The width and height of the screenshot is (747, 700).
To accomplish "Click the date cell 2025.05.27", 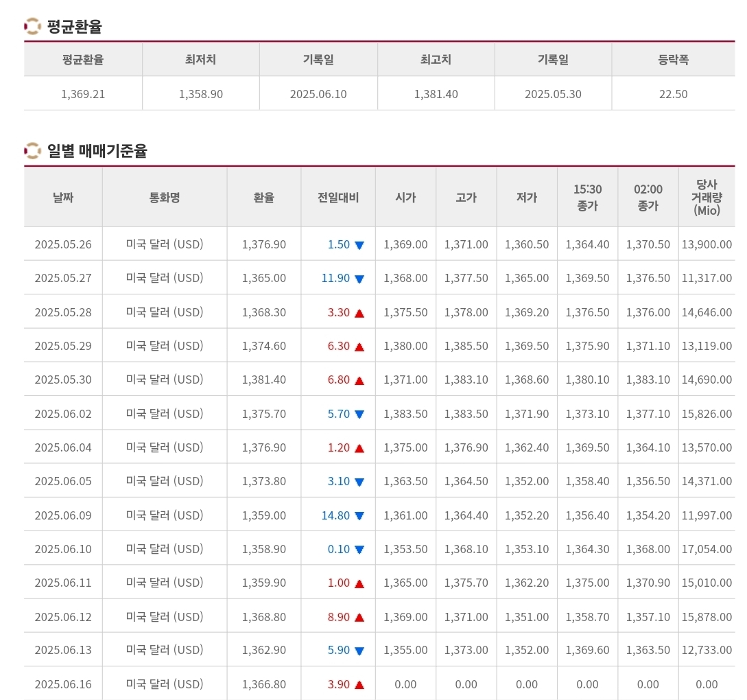I will click(63, 278).
